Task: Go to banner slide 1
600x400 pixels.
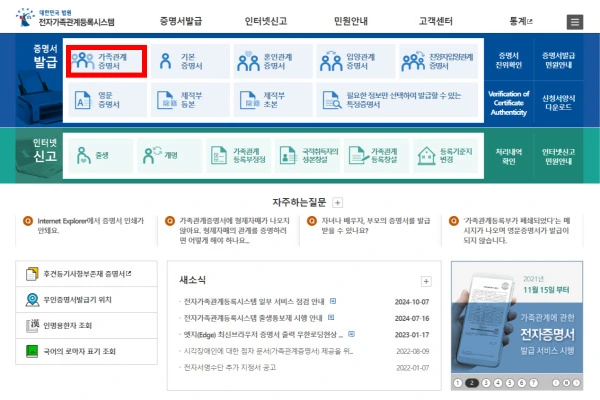Action: pyautogui.click(x=458, y=383)
